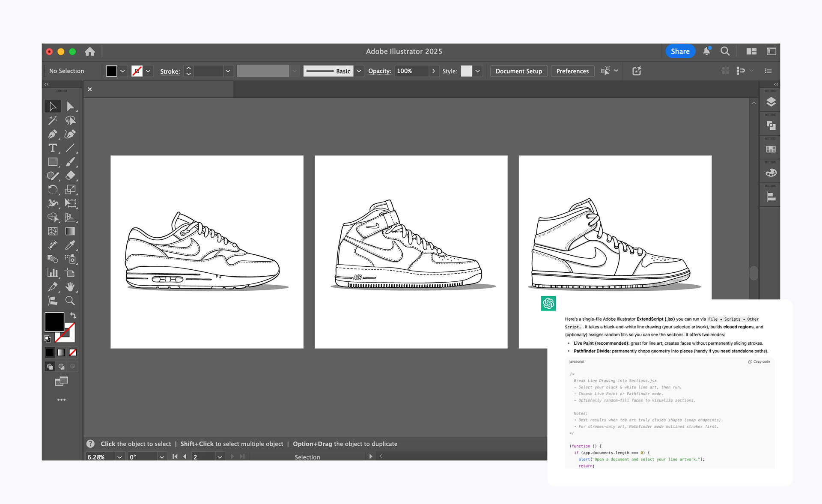This screenshot has height=504, width=822.
Task: Open the stroke weight dropdown
Action: (228, 71)
